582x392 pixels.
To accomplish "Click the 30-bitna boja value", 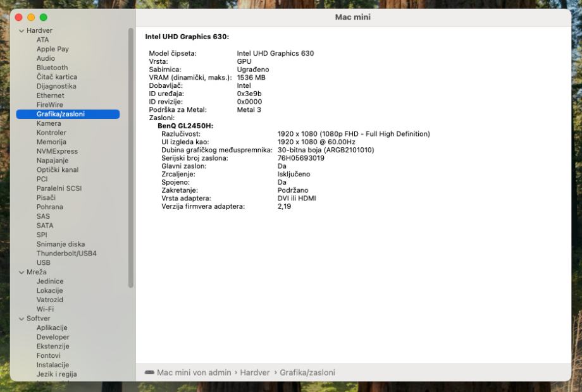I will 326,150.
